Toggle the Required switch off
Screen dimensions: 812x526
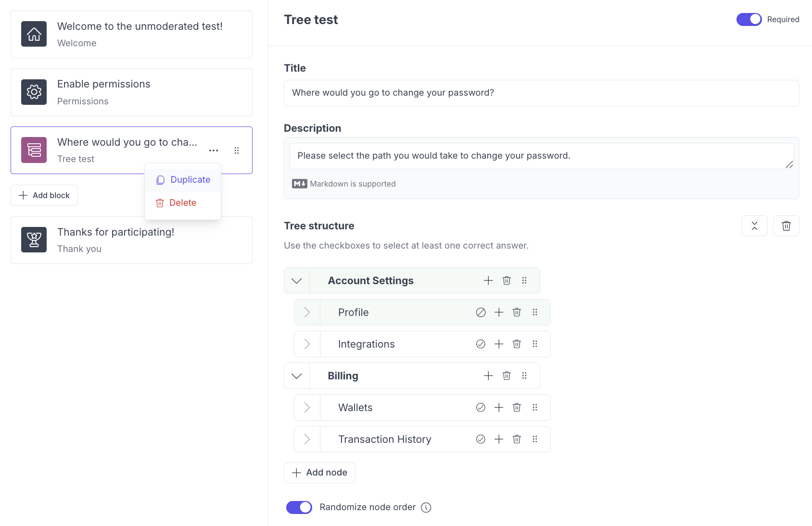749,20
